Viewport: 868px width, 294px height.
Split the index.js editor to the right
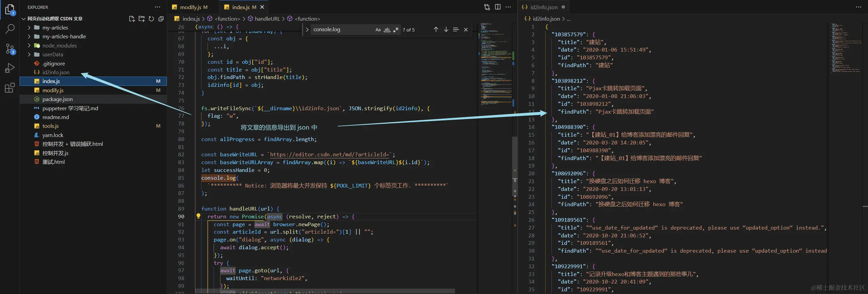[x=498, y=7]
